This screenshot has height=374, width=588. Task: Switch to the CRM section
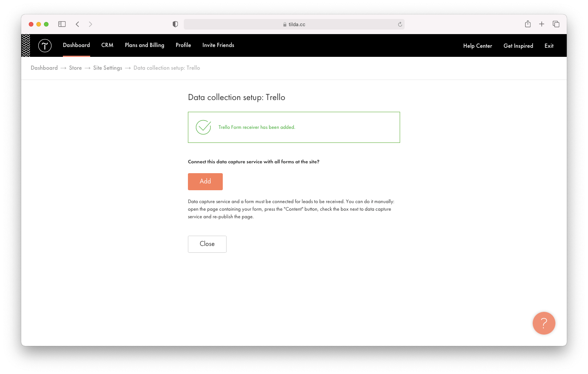(x=107, y=45)
